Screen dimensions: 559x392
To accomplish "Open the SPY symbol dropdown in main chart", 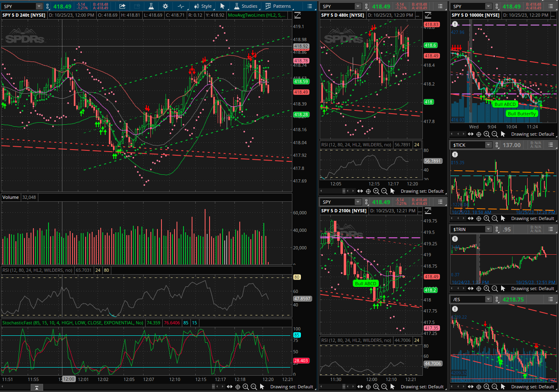I will click(39, 6).
